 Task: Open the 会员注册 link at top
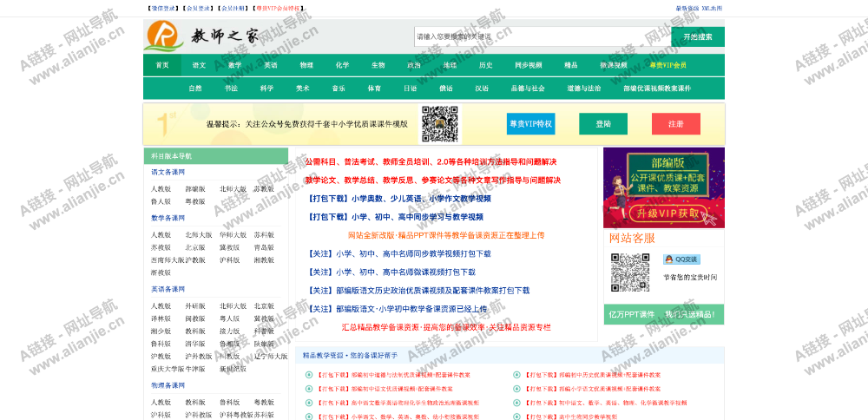(x=233, y=9)
